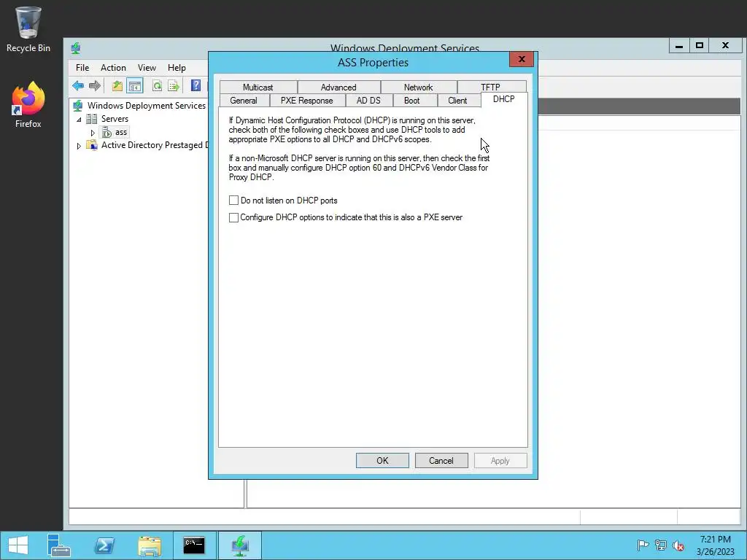Click the Back arrow in the toolbar
The width and height of the screenshot is (747, 560).
coord(78,86)
